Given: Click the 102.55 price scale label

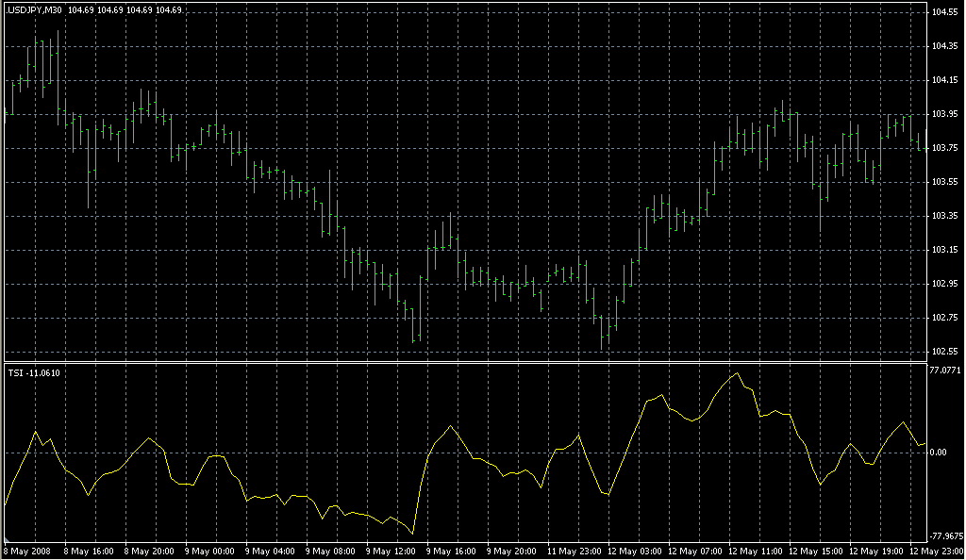Looking at the screenshot, I should pyautogui.click(x=944, y=352).
